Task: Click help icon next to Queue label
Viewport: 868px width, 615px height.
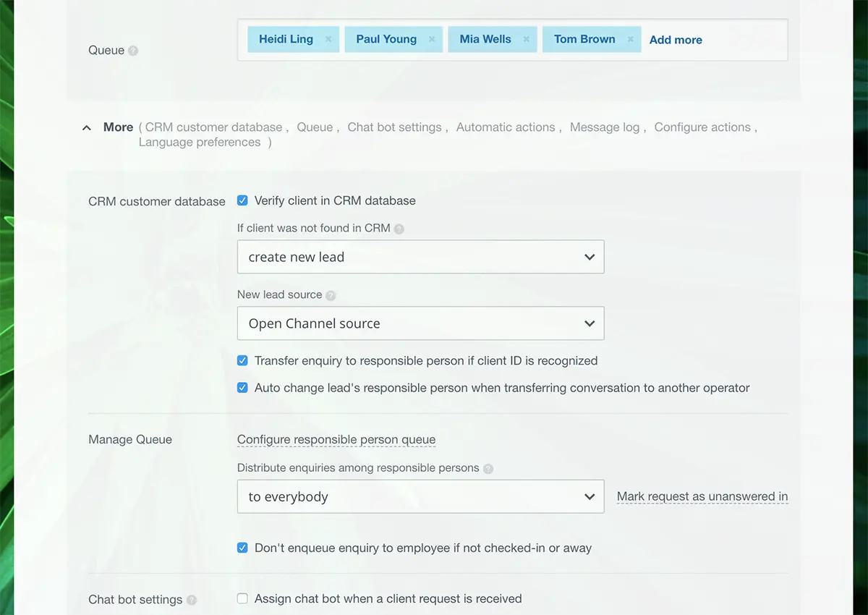Action: tap(133, 51)
